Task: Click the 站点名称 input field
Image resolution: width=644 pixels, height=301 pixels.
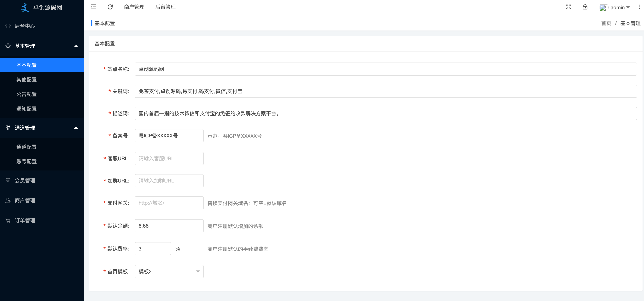Action: coord(385,69)
